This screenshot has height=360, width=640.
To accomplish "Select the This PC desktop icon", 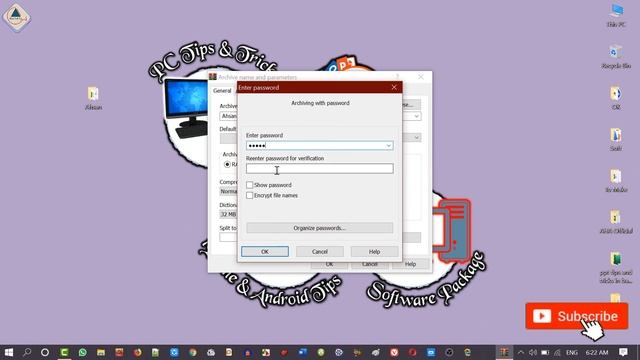I will tap(616, 16).
